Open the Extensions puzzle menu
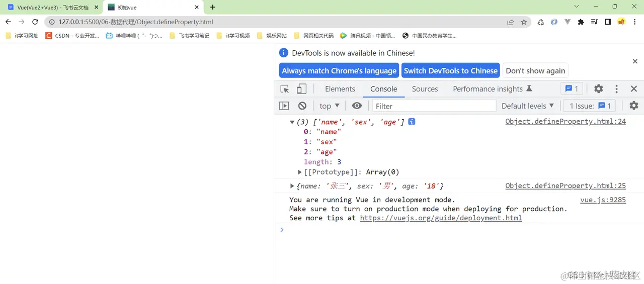Viewport: 644px width, 284px height. pyautogui.click(x=581, y=22)
